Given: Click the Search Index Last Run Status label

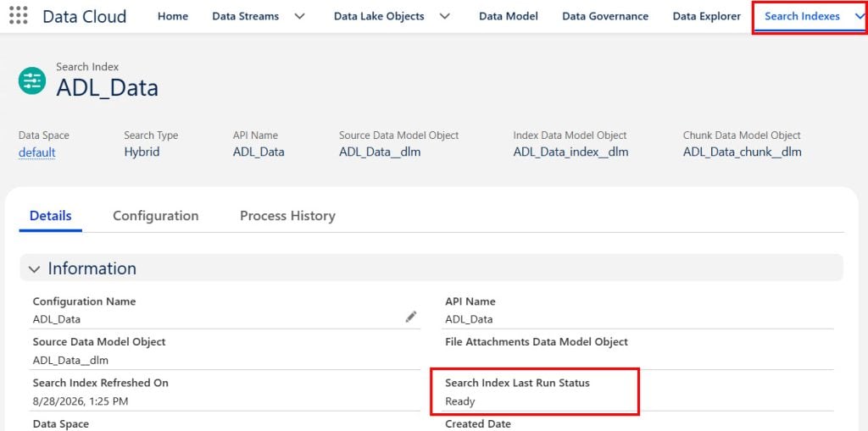Looking at the screenshot, I should coord(518,383).
